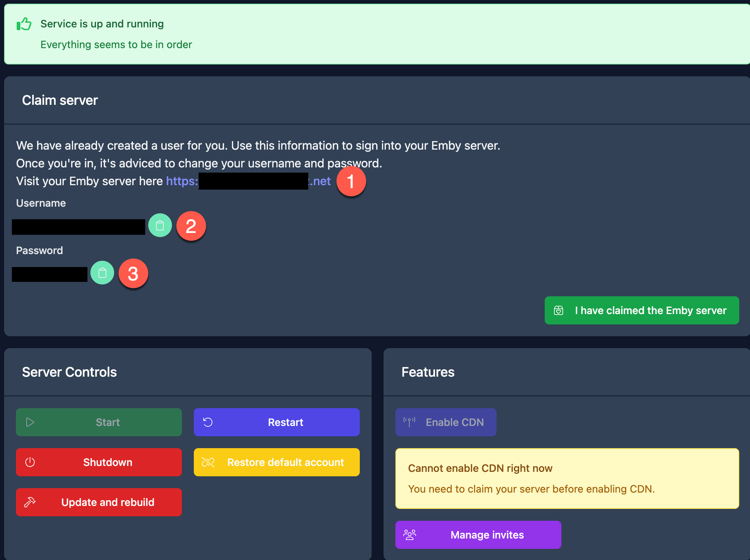
Task: Open Manage invites
Action: [x=478, y=535]
